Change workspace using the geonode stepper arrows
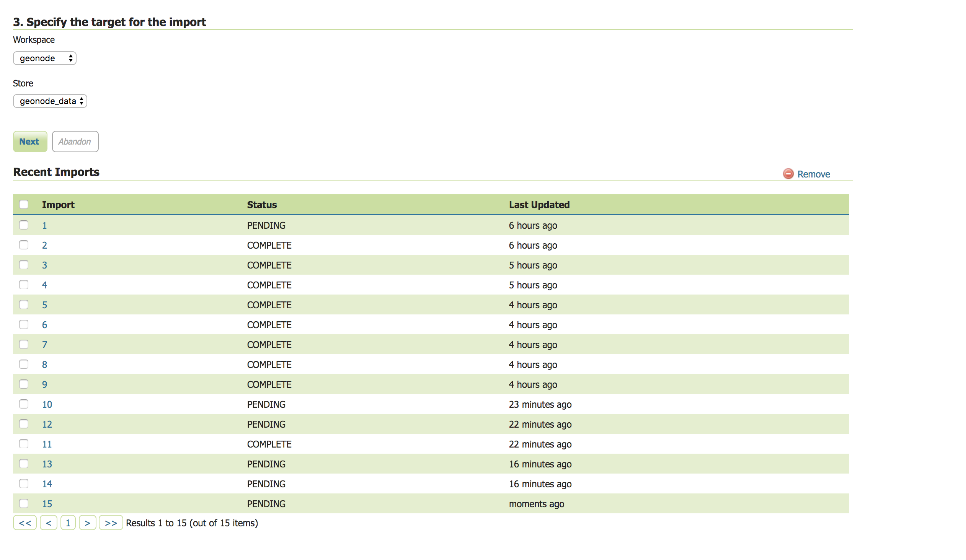This screenshot has width=966, height=560. tap(70, 58)
